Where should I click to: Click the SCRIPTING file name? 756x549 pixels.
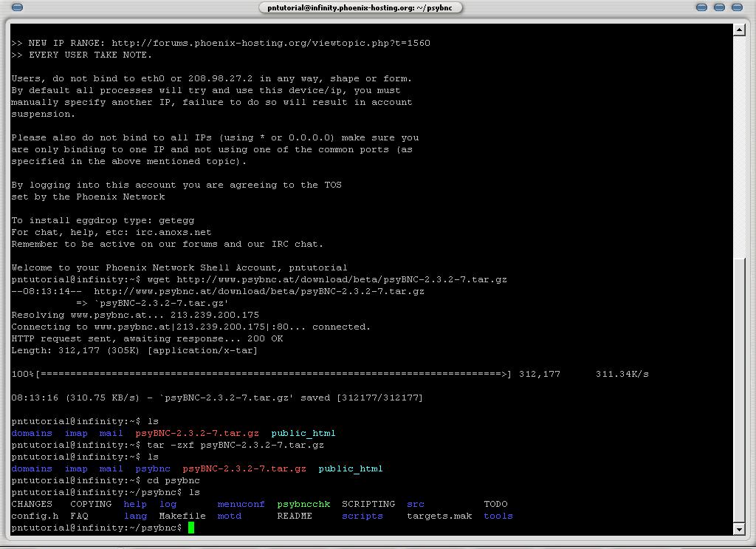coord(368,504)
